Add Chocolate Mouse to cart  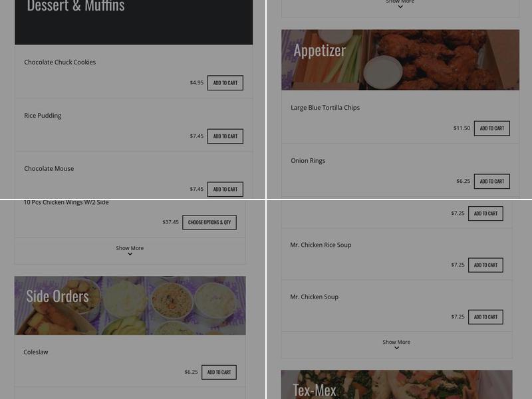pyautogui.click(x=225, y=190)
